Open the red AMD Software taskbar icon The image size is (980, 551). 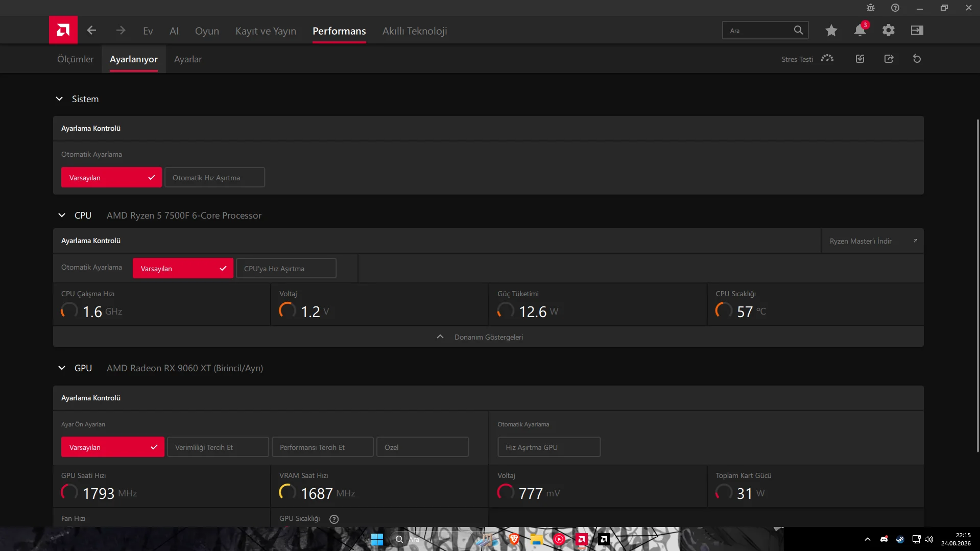581,539
